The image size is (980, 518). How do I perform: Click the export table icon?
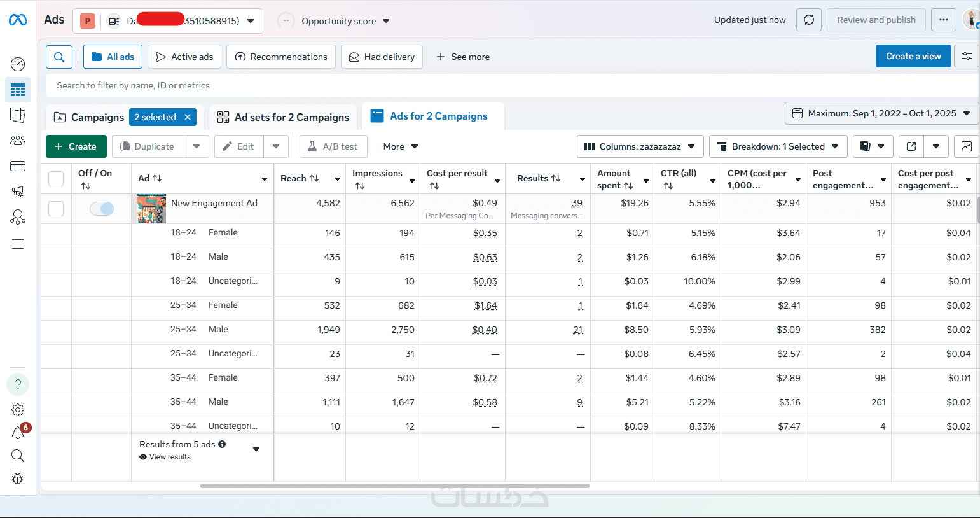tap(911, 146)
